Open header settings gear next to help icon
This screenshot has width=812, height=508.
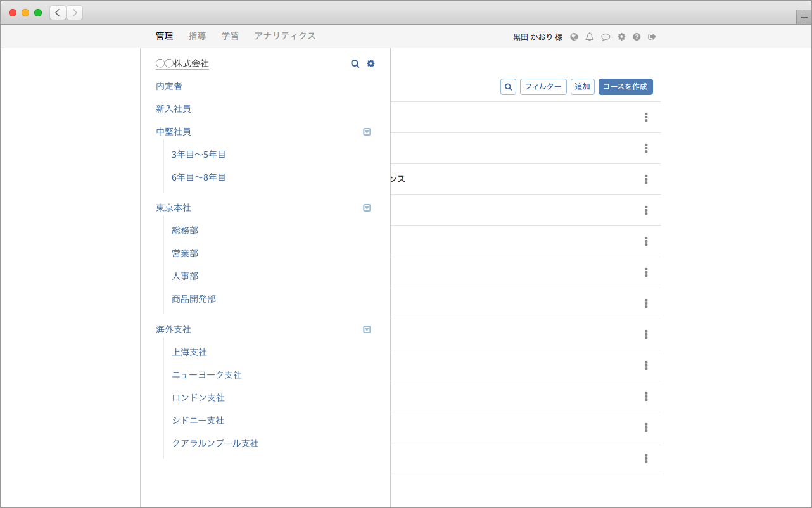621,37
